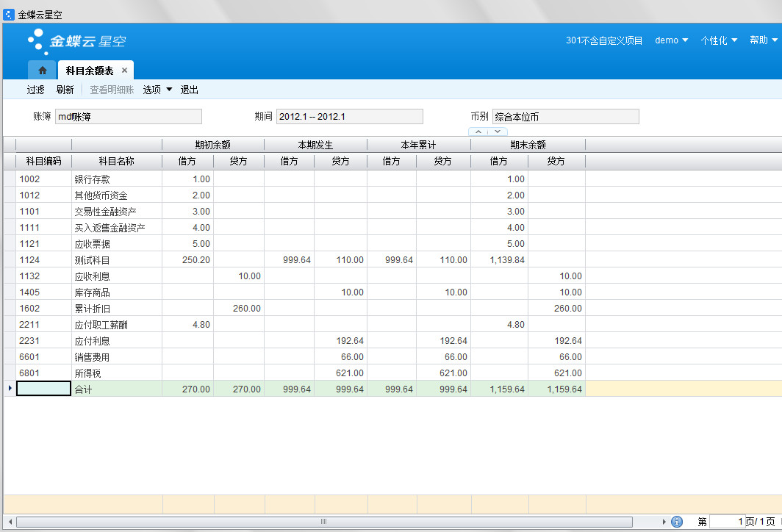
Task: Click the horizontal scrollbar thumb
Action: tap(323, 522)
